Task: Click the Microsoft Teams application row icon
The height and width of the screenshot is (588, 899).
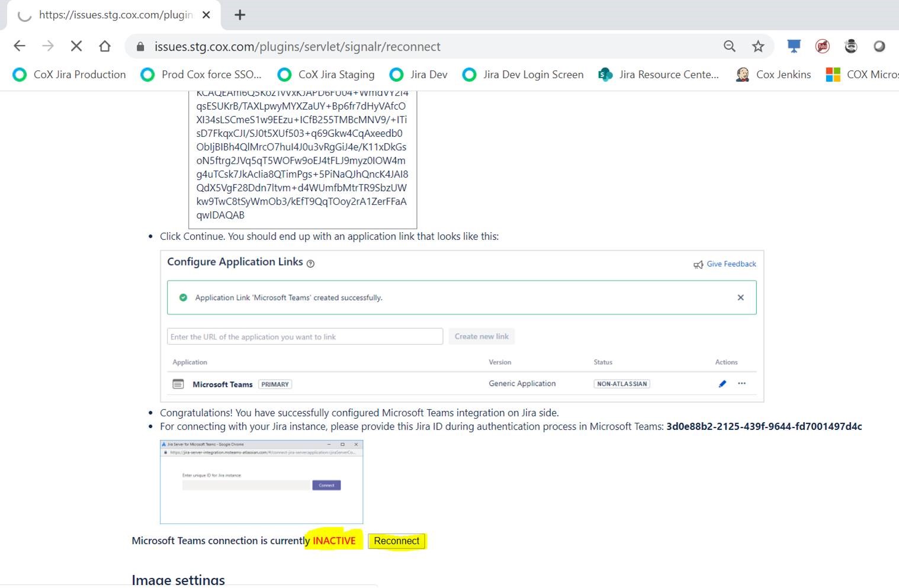Action: click(178, 384)
